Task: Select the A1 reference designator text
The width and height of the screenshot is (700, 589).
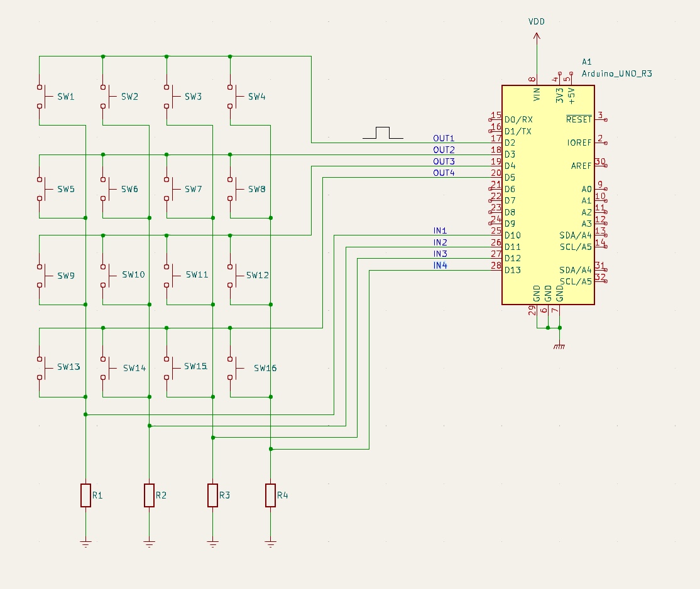Action: click(587, 62)
